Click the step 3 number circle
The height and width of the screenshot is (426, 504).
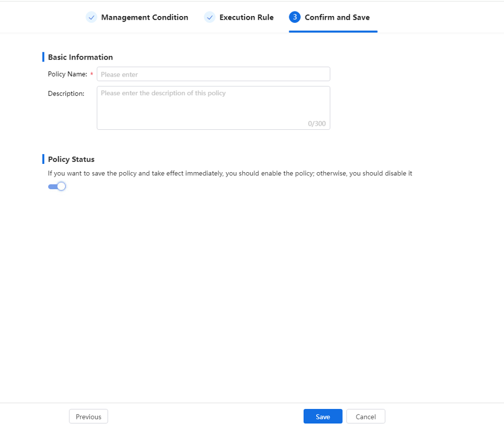tap(295, 17)
